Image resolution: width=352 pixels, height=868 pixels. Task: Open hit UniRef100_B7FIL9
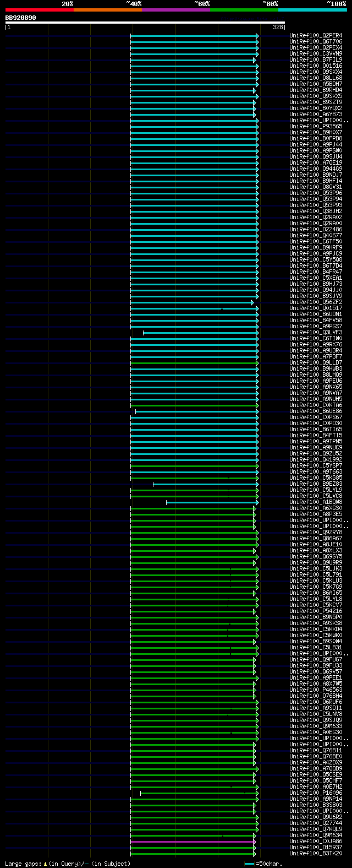(x=316, y=60)
